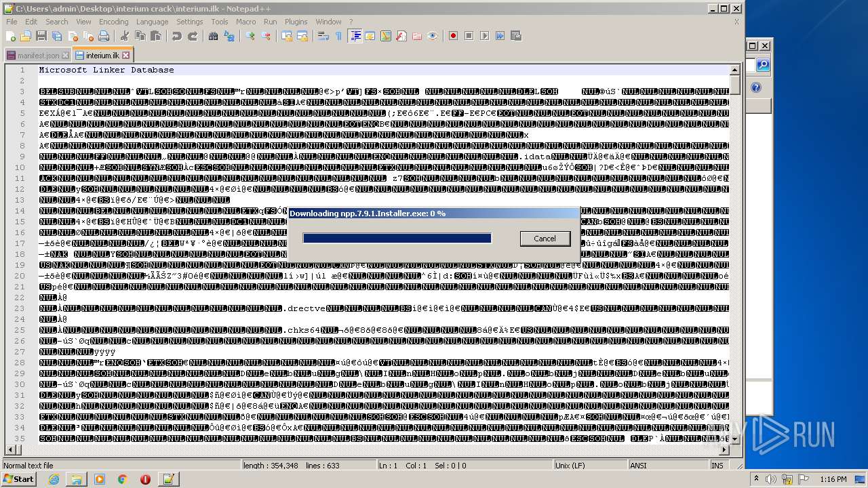Open the Settings menu

(189, 22)
